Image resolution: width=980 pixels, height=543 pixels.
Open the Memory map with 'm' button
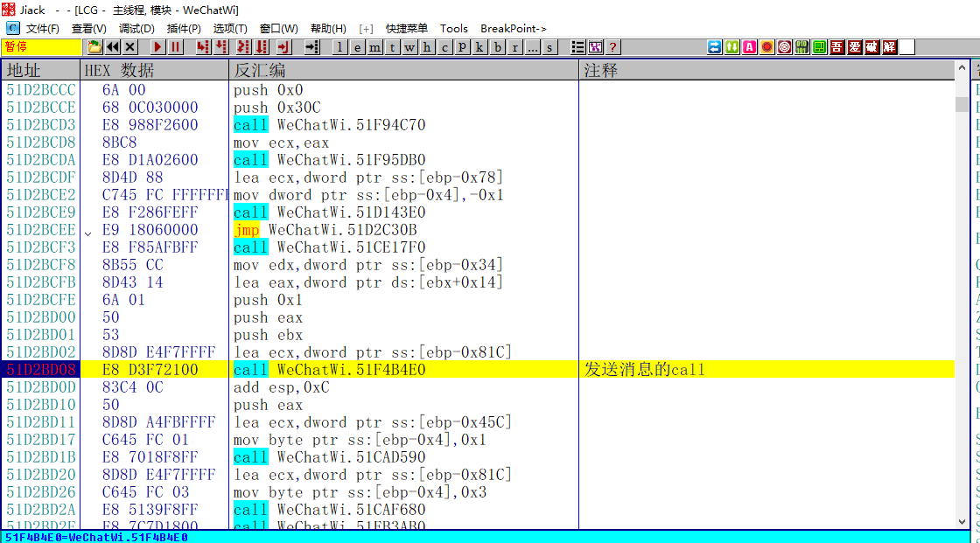coord(374,47)
